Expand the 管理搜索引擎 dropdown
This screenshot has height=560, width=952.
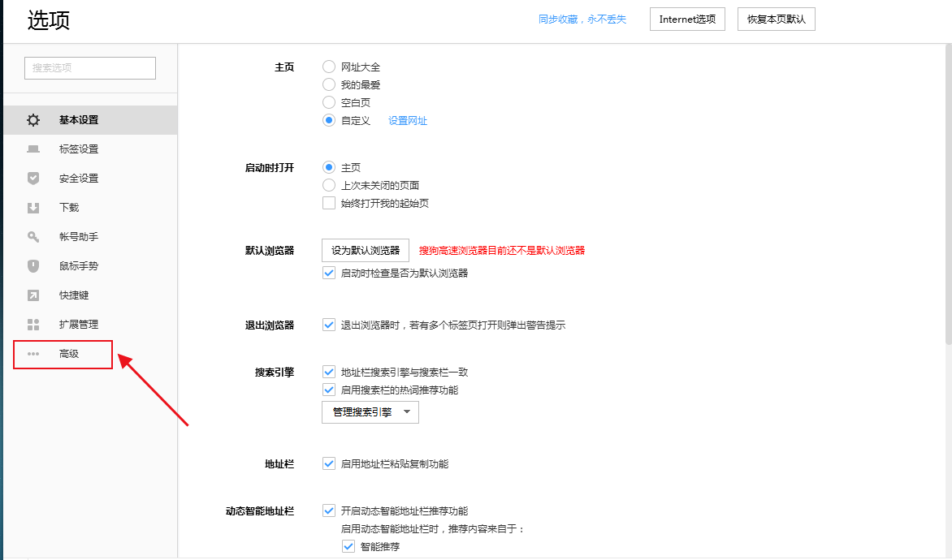(370, 412)
